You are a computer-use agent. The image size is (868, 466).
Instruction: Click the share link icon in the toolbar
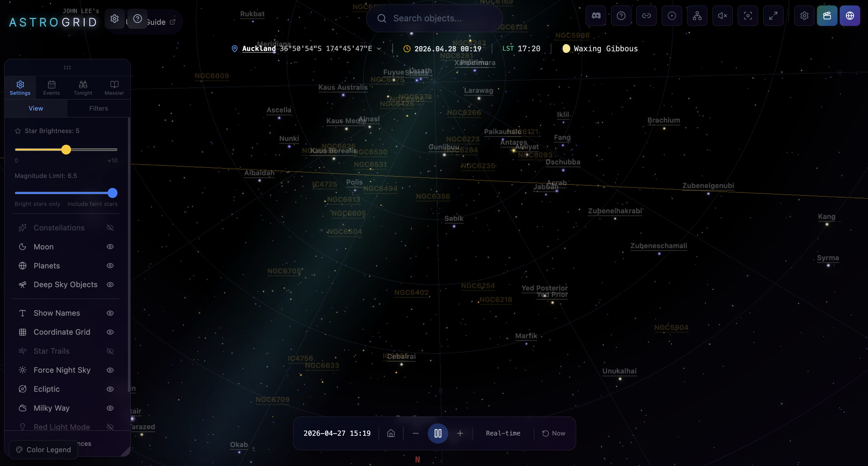click(647, 16)
